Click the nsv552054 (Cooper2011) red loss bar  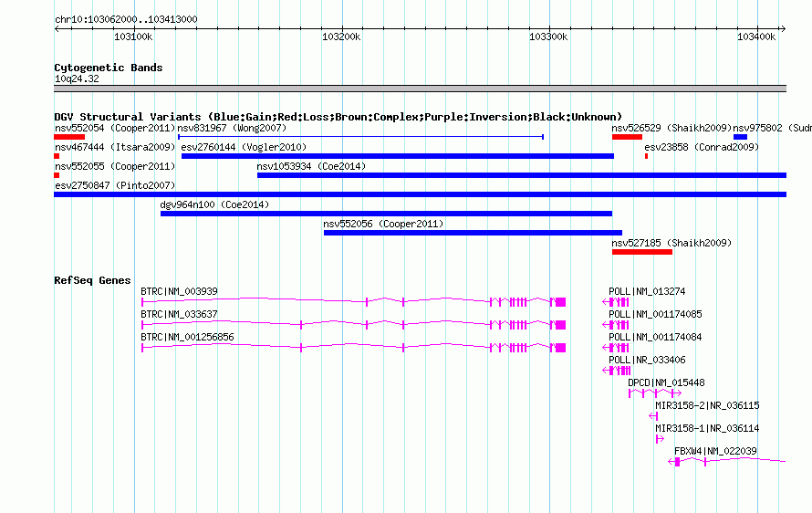pos(69,137)
